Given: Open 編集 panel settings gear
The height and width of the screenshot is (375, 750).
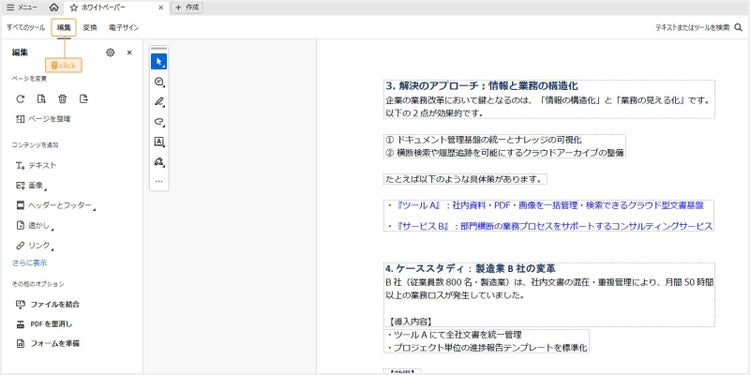Looking at the screenshot, I should pyautogui.click(x=110, y=53).
